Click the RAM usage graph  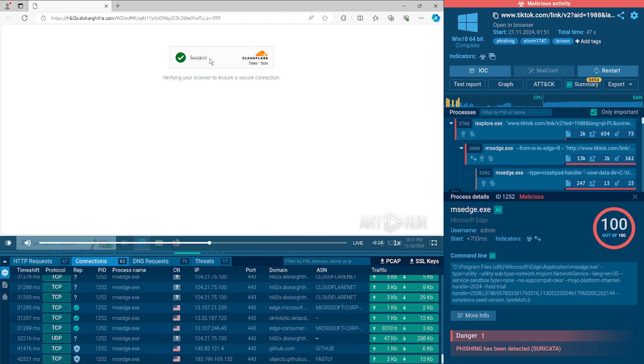593,101
